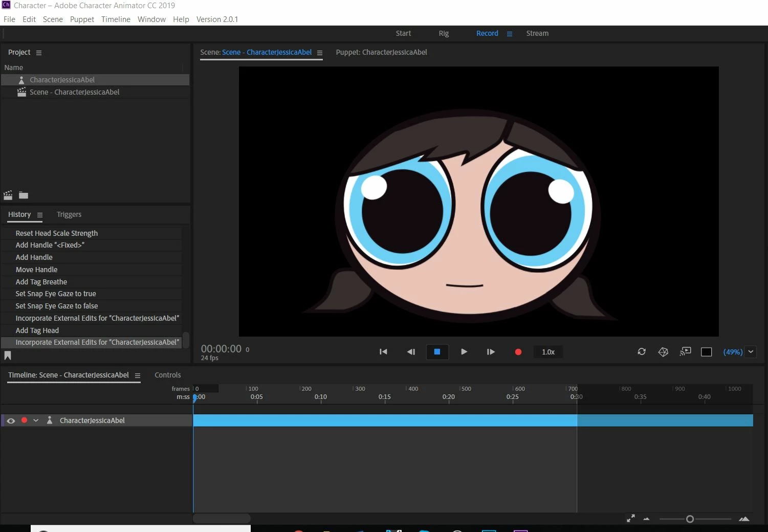Go to start of scene
The height and width of the screenshot is (532, 768).
tap(383, 352)
